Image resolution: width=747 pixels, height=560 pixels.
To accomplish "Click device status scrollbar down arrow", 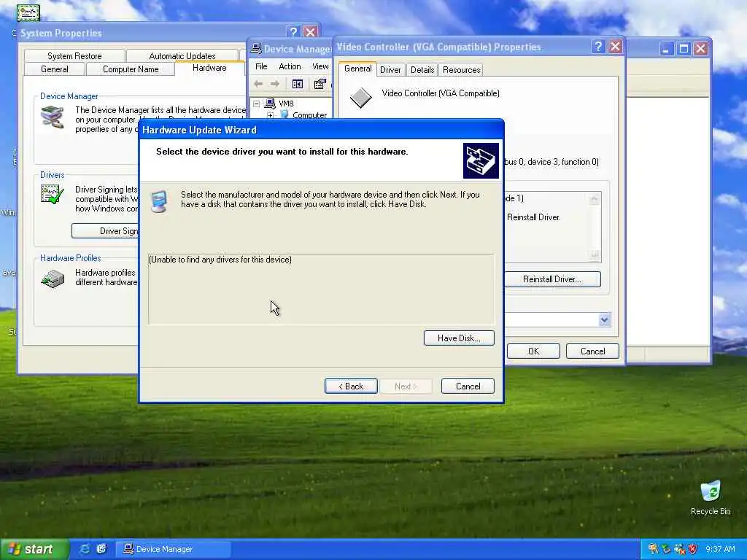I will pyautogui.click(x=594, y=255).
